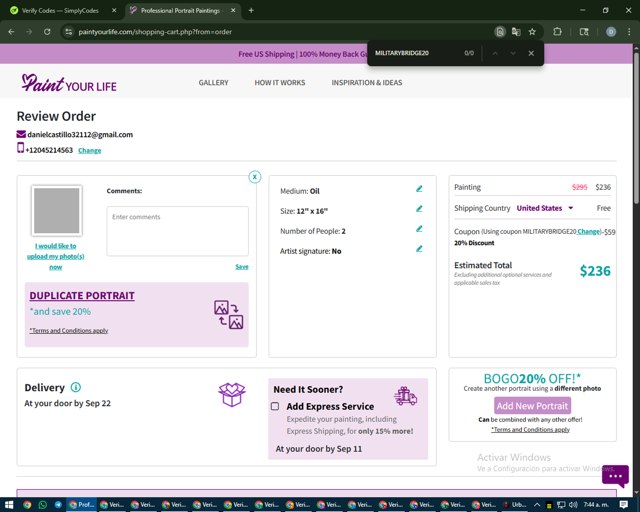View site information icon in address bar
The image size is (640, 512).
(69, 31)
